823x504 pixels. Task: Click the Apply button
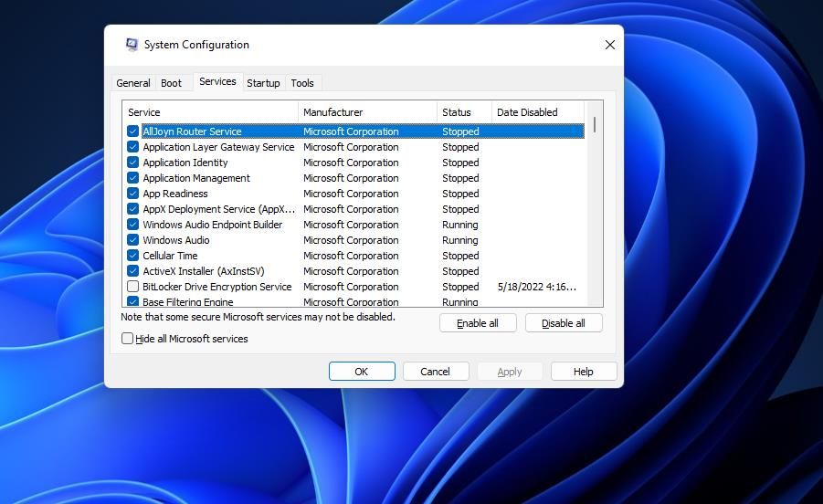(x=509, y=372)
